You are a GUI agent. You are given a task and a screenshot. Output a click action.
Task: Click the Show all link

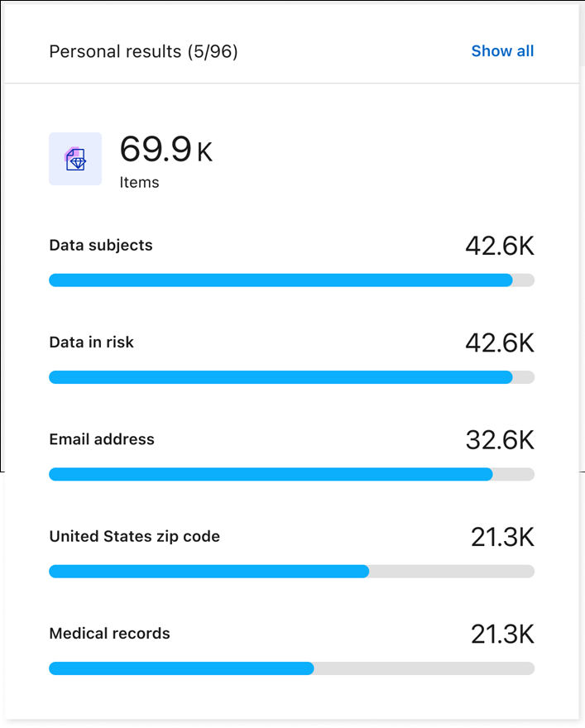[502, 51]
